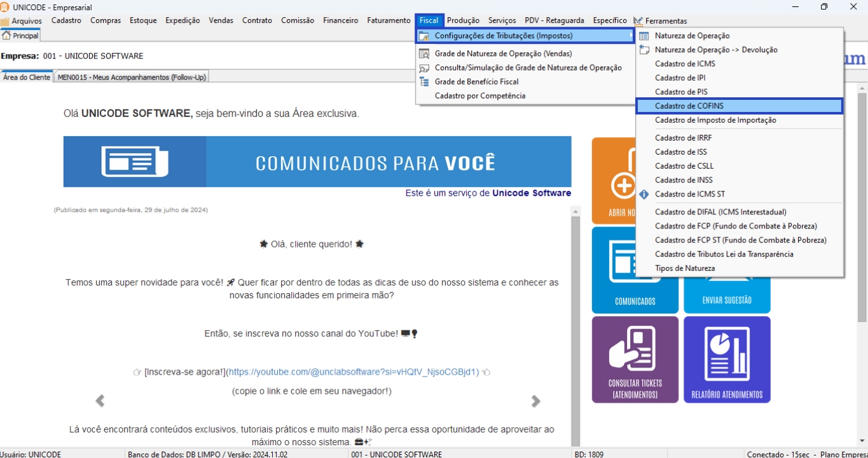Click the Comunicados tile icon
868x458 pixels.
click(x=635, y=262)
